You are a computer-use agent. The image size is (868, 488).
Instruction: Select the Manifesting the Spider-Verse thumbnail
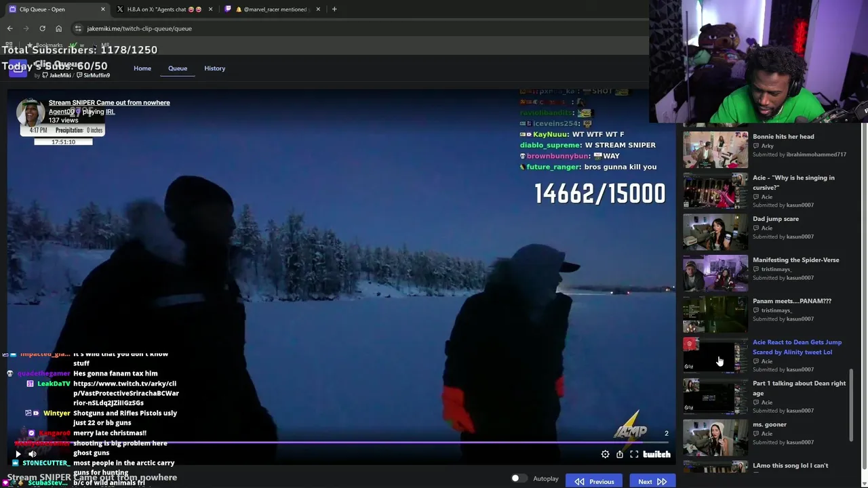[715, 273]
